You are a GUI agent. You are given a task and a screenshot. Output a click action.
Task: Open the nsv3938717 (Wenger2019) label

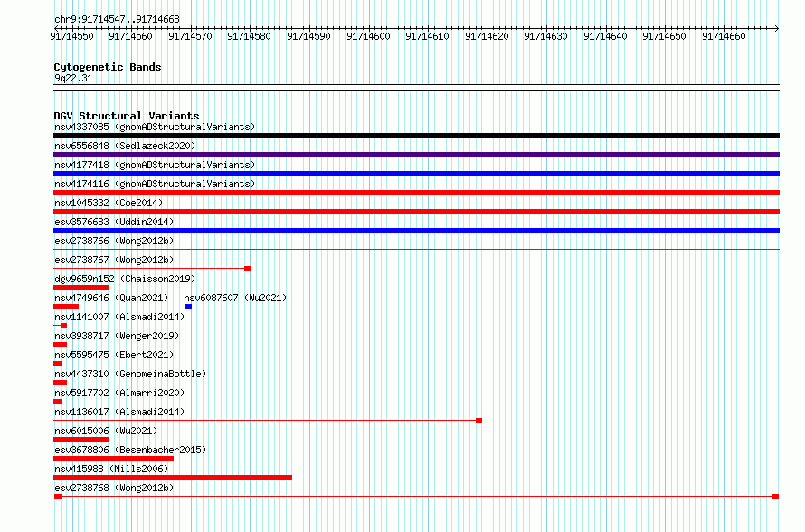[x=117, y=336]
